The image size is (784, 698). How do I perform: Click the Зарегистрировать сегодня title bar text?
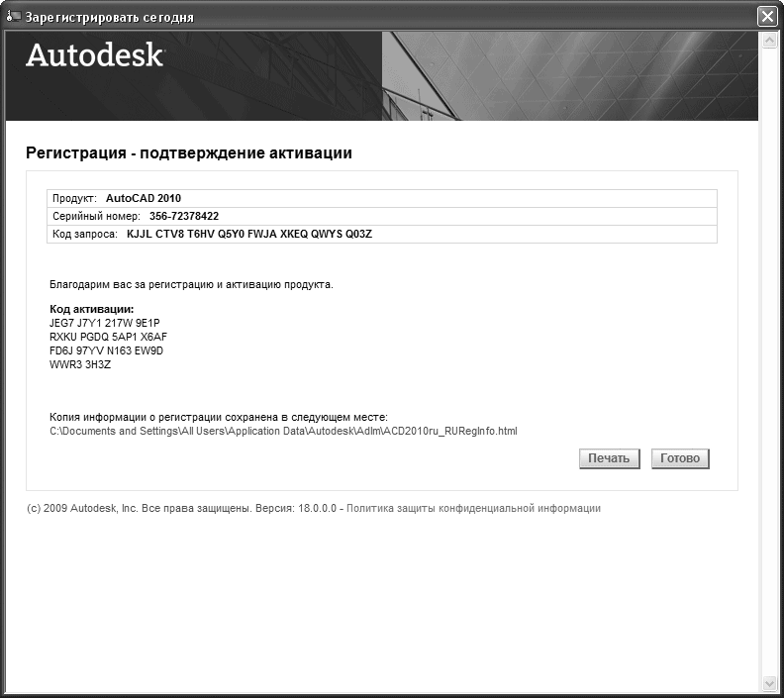tap(109, 17)
